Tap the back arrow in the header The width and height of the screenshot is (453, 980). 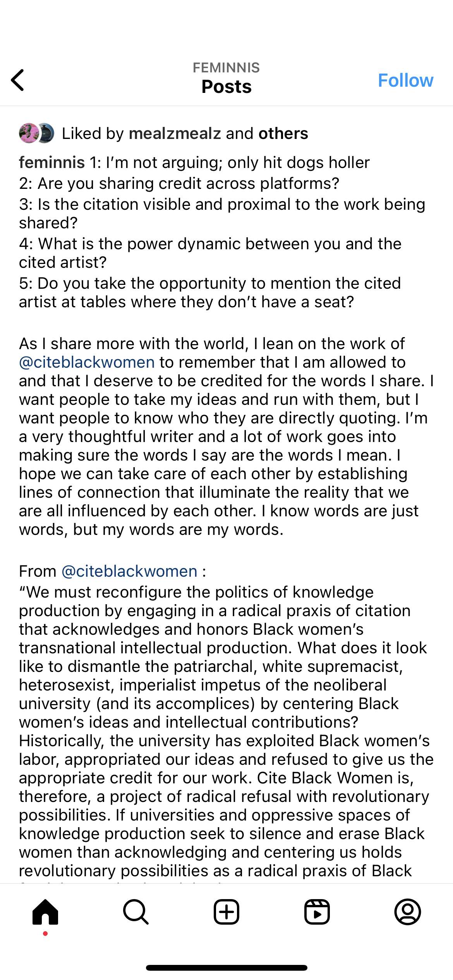click(x=18, y=80)
